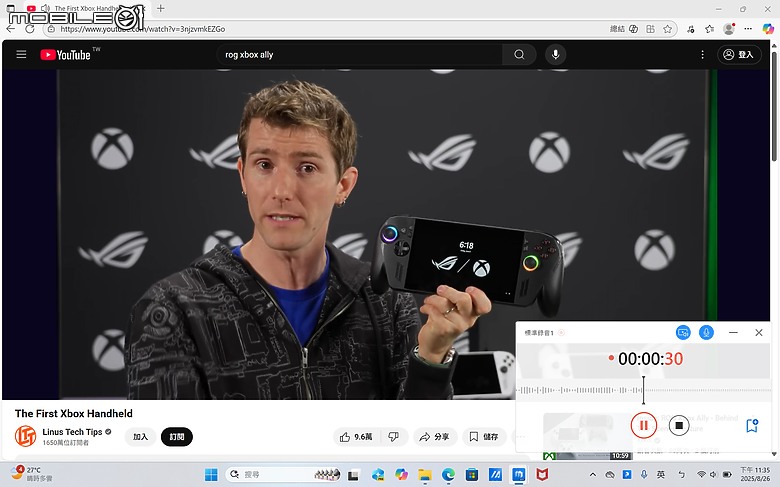Image resolution: width=780 pixels, height=487 pixels.
Task: Pause the audio recording
Action: coord(644,425)
